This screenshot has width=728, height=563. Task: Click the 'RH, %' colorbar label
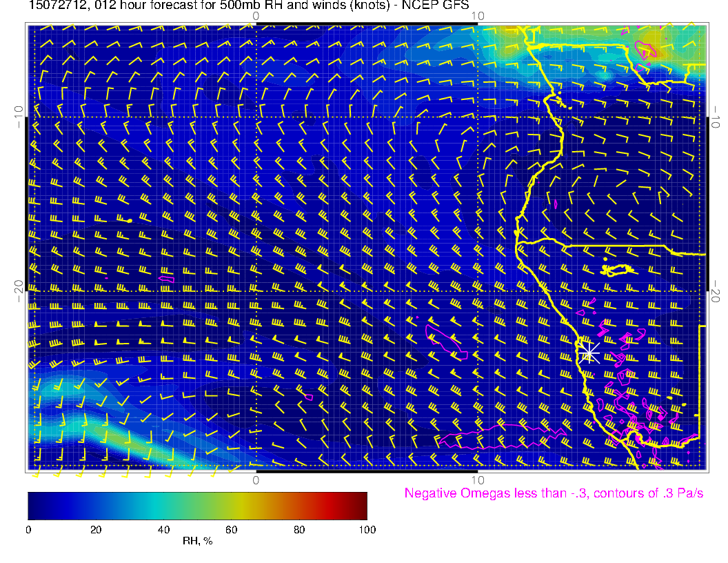coord(197,541)
